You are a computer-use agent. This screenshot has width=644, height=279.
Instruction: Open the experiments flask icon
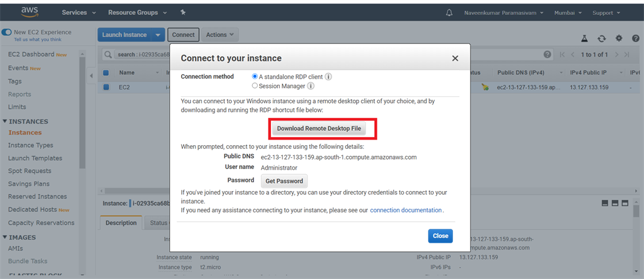(x=584, y=38)
